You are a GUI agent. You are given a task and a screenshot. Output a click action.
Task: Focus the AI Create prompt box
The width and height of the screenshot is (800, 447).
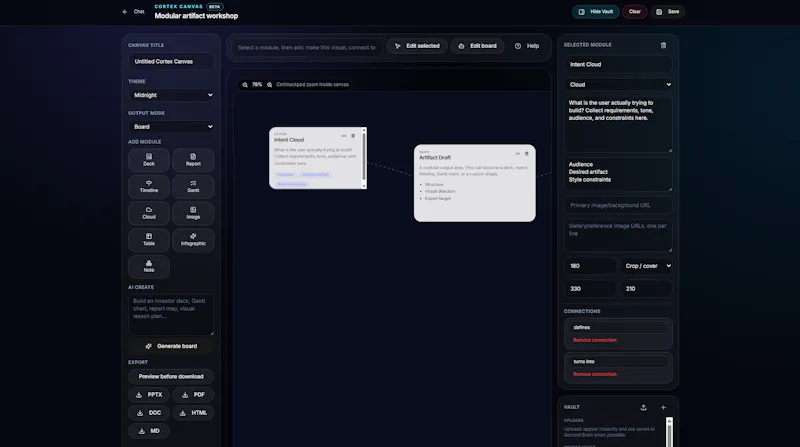(x=171, y=314)
